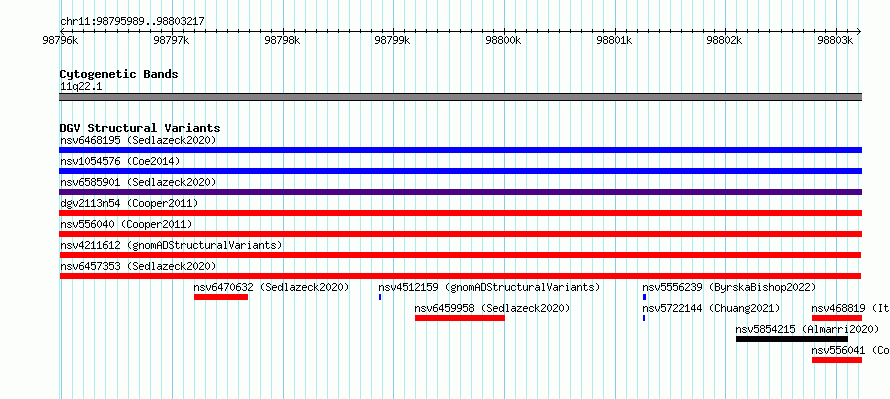Click the nsv6468195 (Sedlazeck2020) label
Screen dimensions: 890x399
(138, 140)
